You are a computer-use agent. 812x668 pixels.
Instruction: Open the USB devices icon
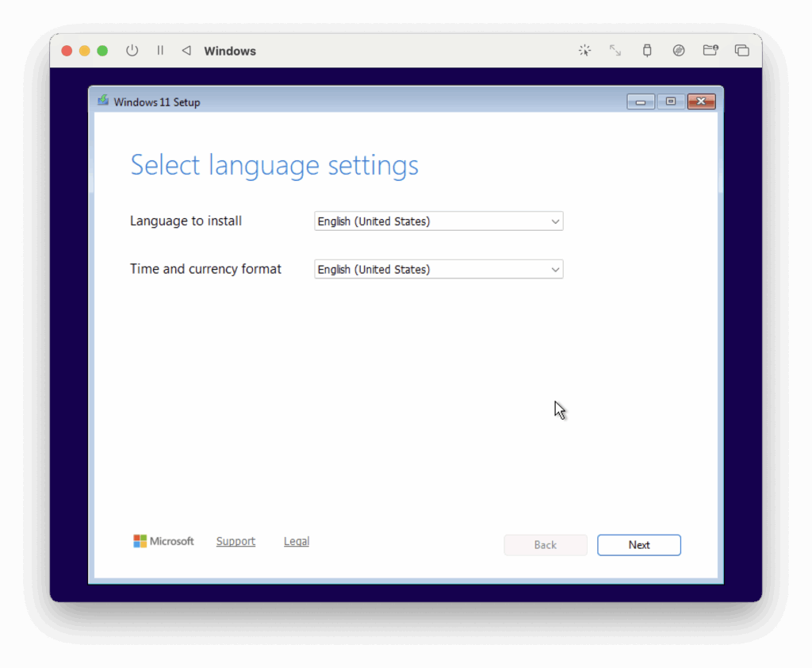point(647,50)
